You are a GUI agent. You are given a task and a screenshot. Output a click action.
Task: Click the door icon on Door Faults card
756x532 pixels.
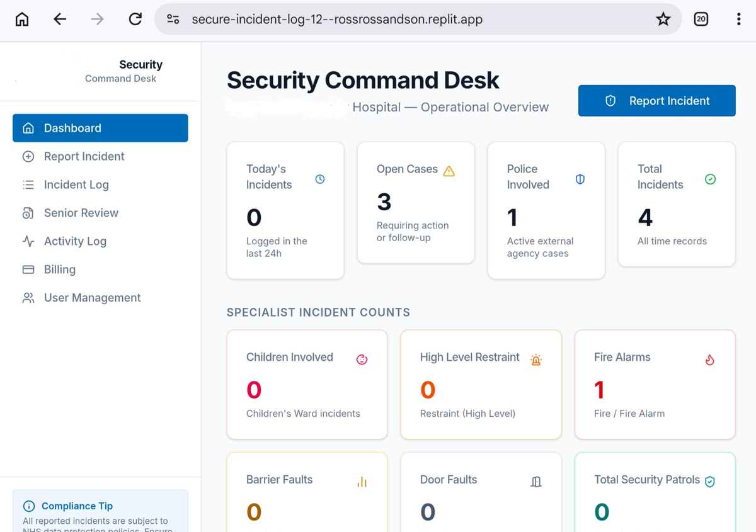(536, 482)
